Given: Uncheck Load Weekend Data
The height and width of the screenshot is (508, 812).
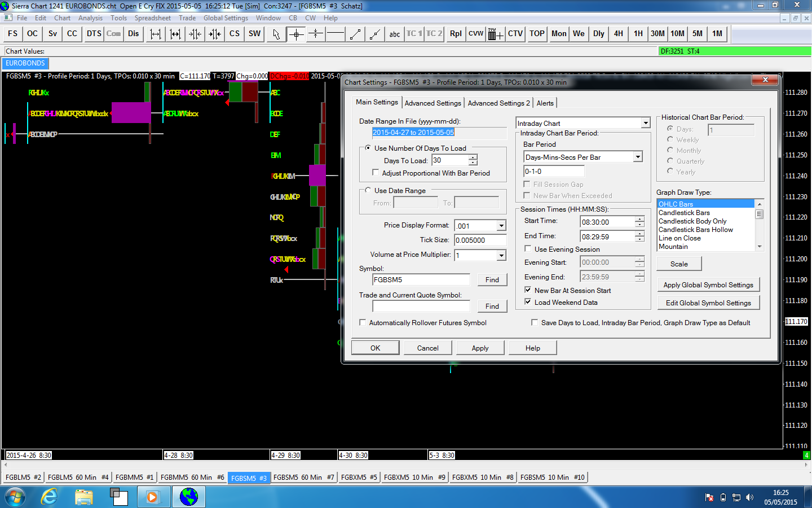Looking at the screenshot, I should point(528,302).
